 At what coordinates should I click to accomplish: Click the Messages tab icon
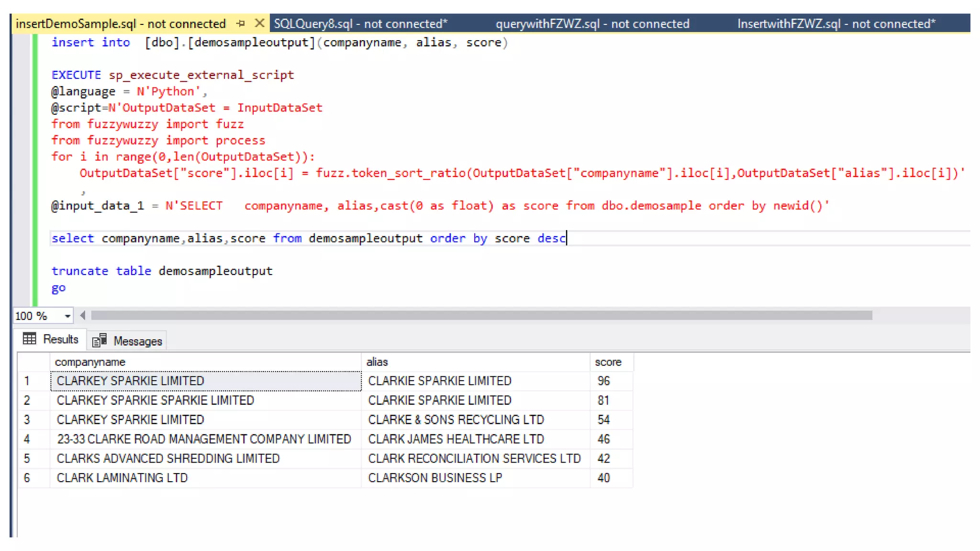[x=100, y=340]
